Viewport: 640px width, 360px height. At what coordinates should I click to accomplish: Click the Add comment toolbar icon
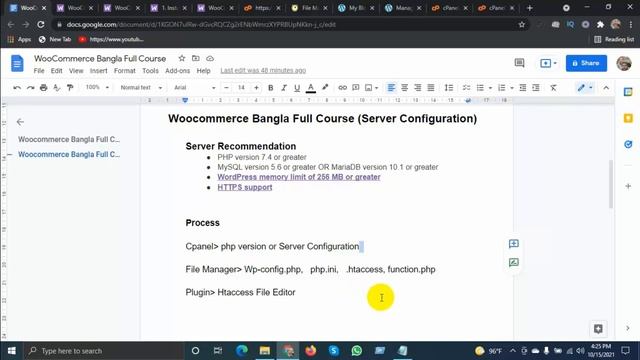(x=356, y=88)
